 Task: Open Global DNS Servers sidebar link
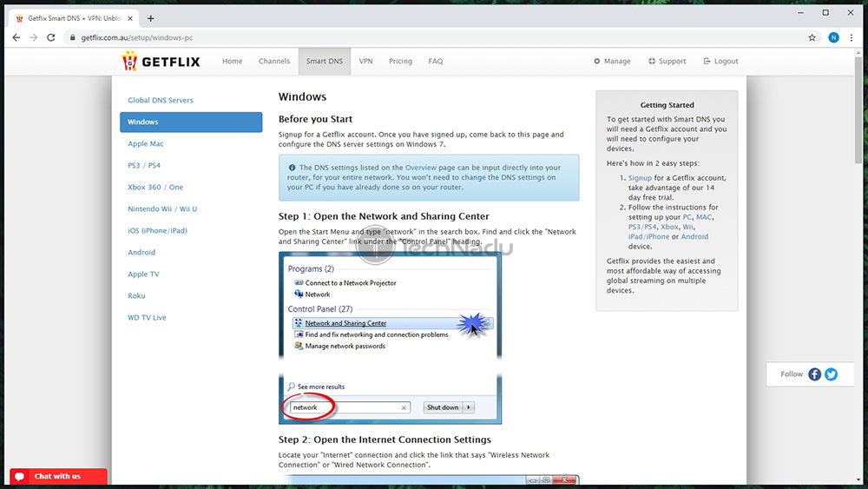point(161,100)
